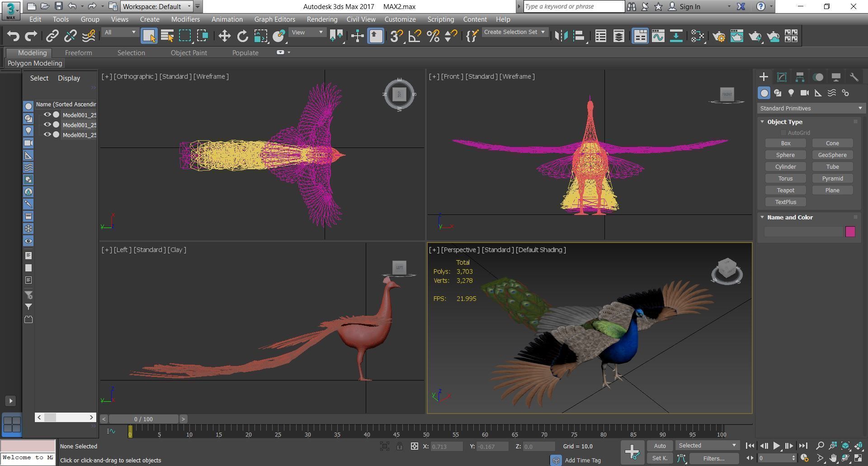Viewport: 868px width, 466px height.
Task: Open the Create Selection Set dropdown
Action: [x=515, y=32]
